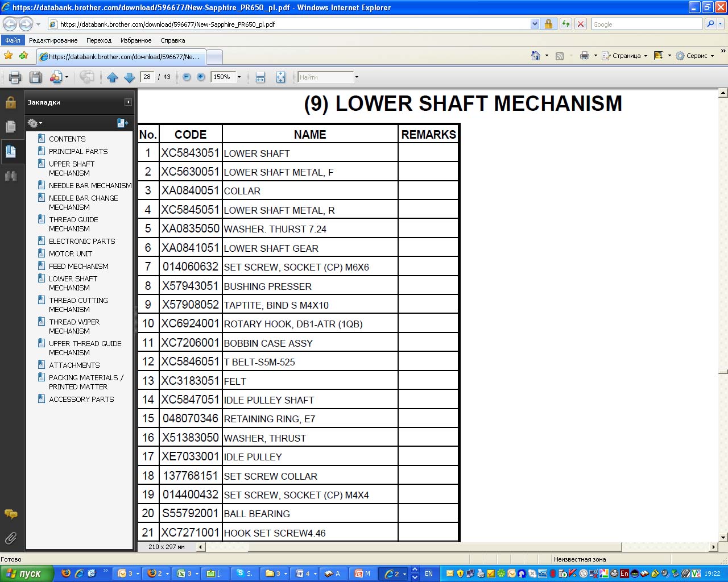The width and height of the screenshot is (728, 582).
Task: Click the zoom out minus button
Action: (187, 77)
